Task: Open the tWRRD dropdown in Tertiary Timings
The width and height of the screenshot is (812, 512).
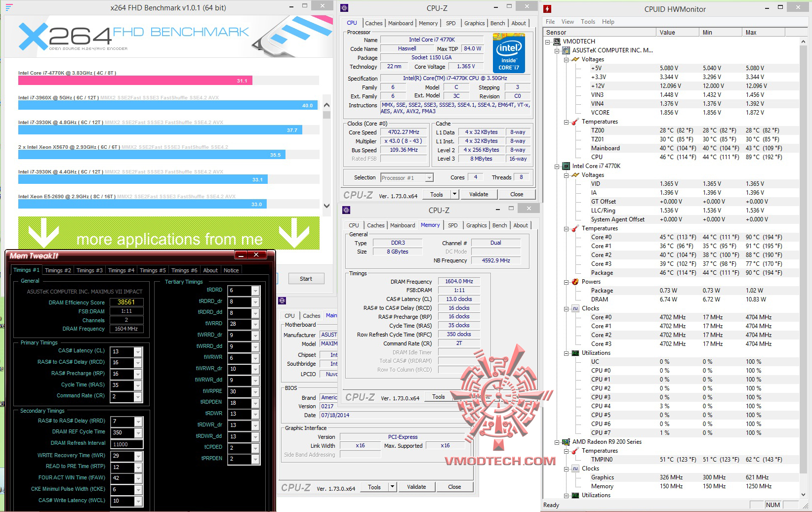Action: [x=255, y=324]
